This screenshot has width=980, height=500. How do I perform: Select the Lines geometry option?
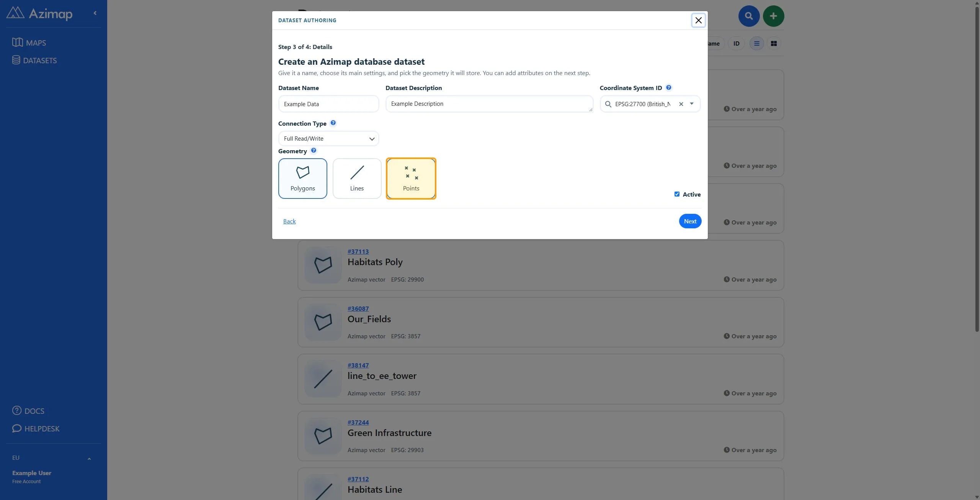point(357,179)
